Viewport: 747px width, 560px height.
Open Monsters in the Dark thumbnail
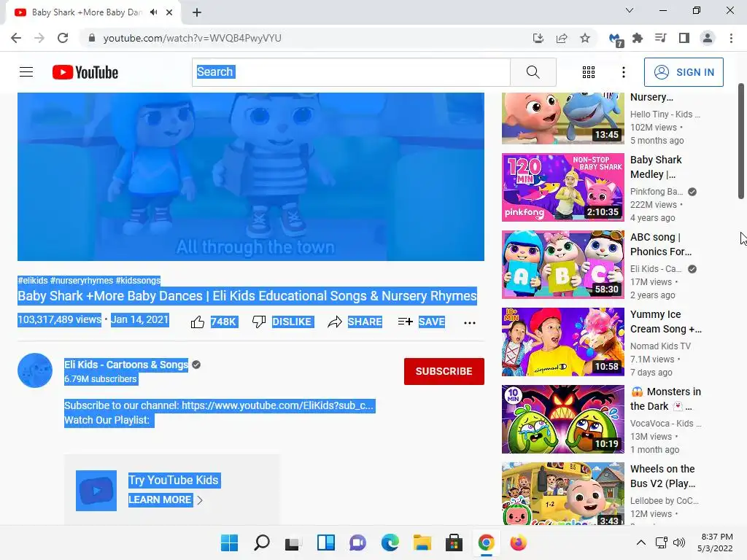(562, 419)
